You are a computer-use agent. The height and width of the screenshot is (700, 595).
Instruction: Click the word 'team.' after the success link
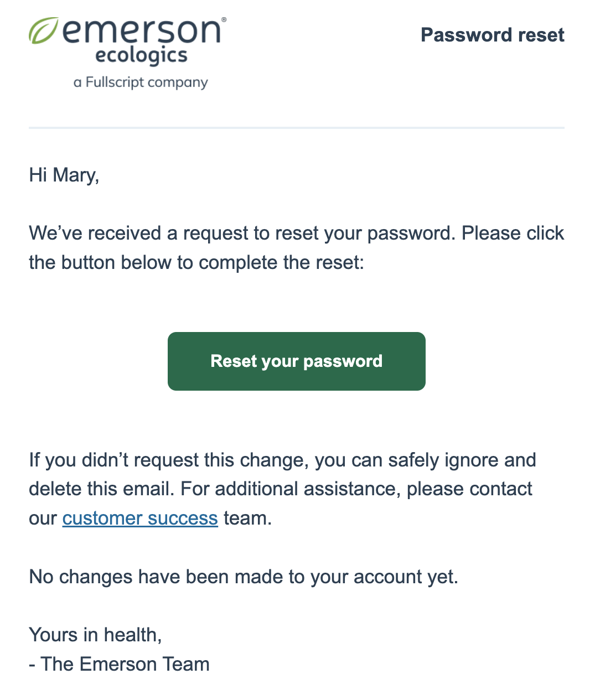click(x=246, y=518)
